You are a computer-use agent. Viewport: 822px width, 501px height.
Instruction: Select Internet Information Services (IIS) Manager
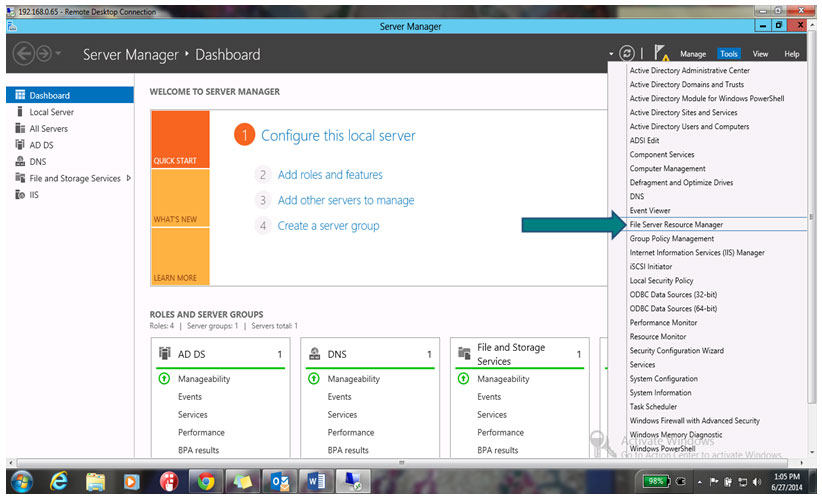[x=697, y=253]
